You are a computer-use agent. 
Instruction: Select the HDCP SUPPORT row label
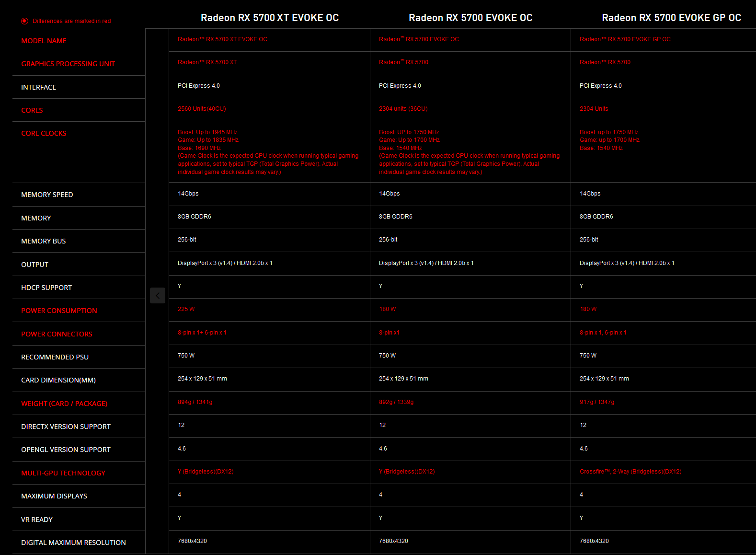click(46, 288)
